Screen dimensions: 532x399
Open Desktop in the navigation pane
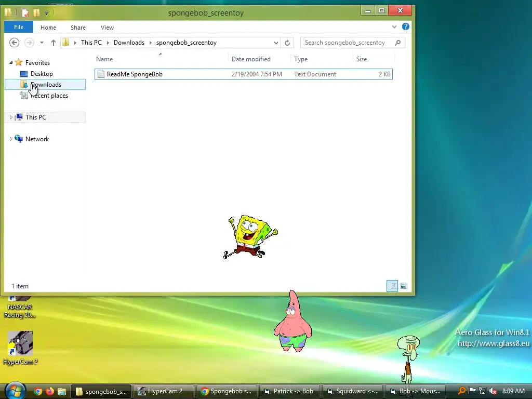[x=42, y=74]
